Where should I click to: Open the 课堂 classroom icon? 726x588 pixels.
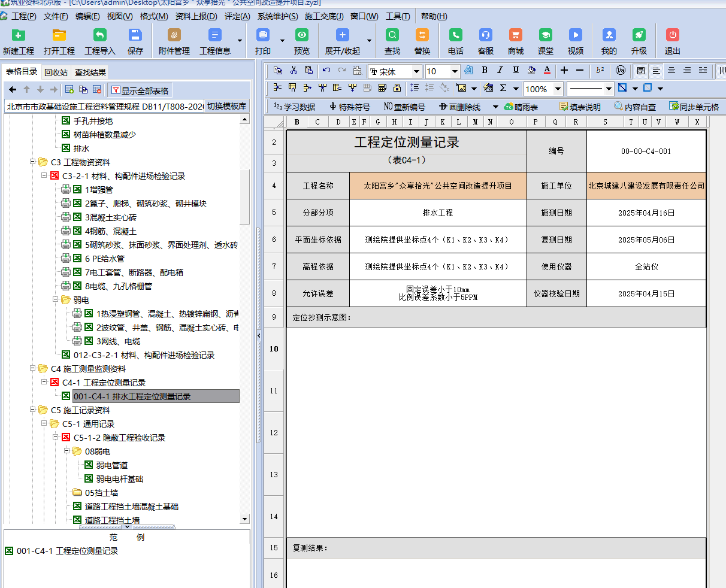pos(545,35)
